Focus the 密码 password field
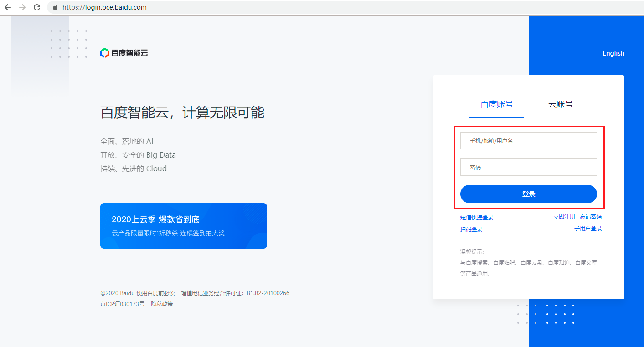Screen dimensions: 644x347 [x=529, y=167]
